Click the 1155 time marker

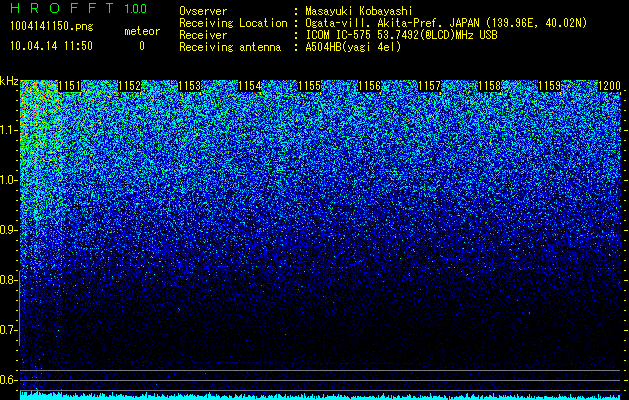(310, 86)
